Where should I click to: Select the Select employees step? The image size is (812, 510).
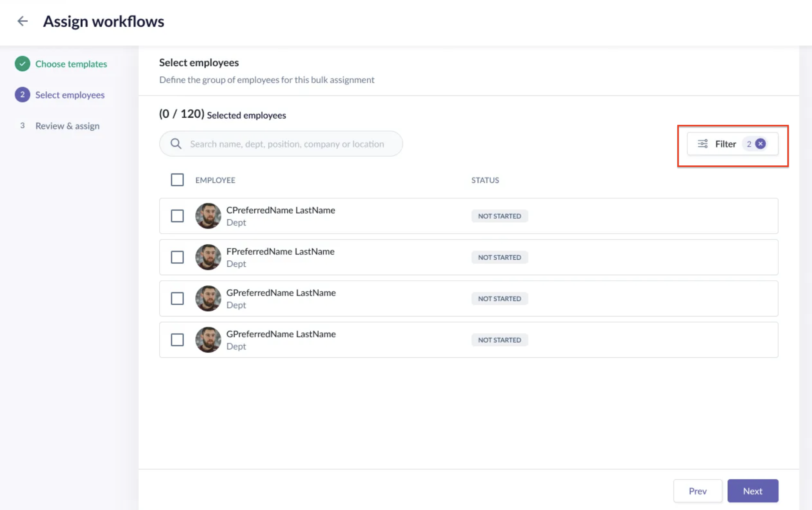pos(70,95)
